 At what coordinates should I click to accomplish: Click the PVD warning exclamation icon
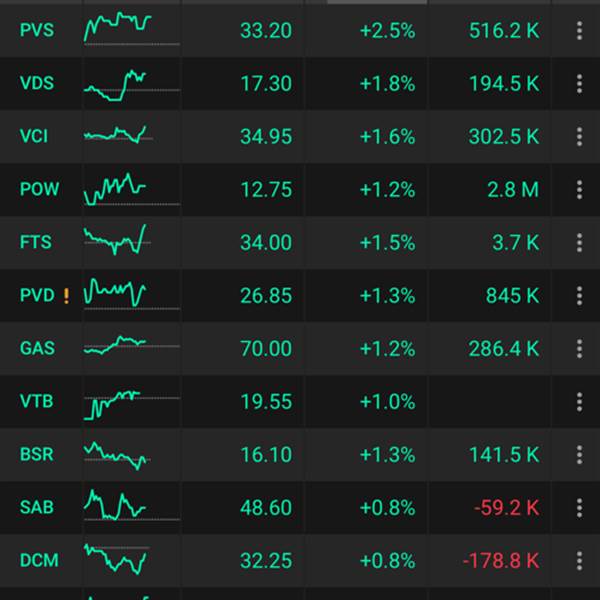pyautogui.click(x=66, y=296)
